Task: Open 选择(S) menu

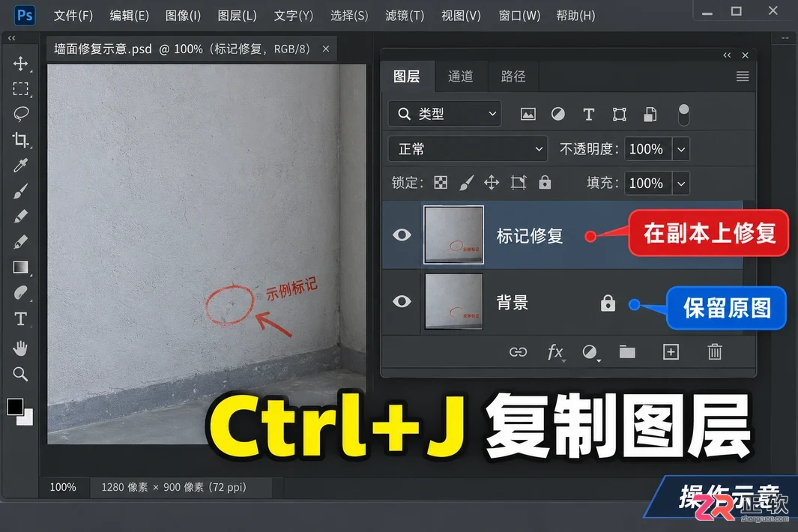Action: coord(349,16)
